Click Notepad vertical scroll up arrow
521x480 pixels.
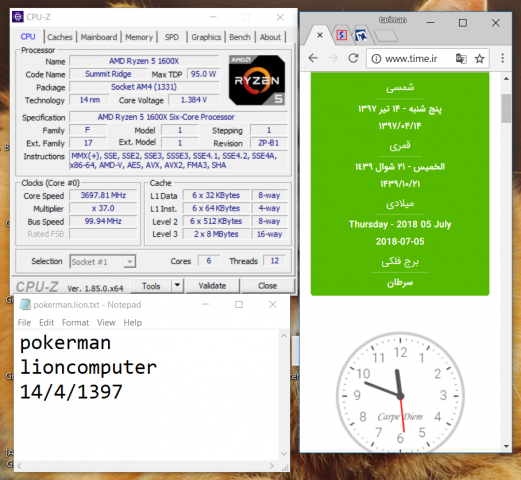(284, 336)
